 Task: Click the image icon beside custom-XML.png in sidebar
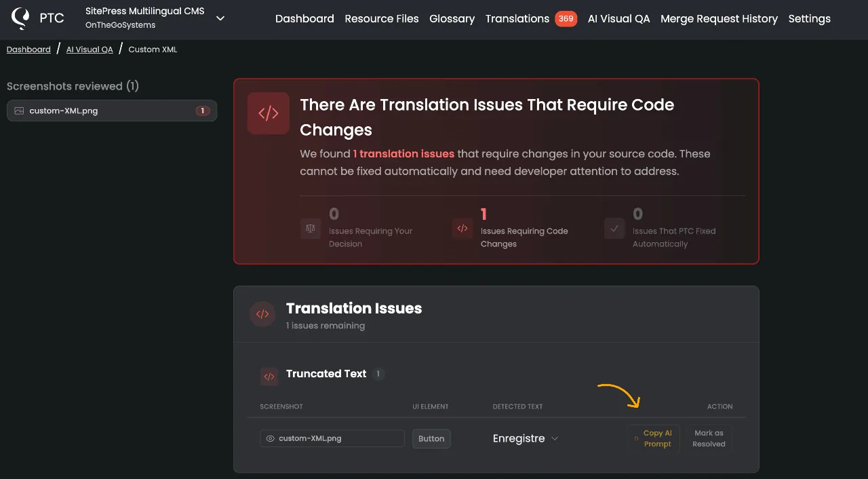[x=19, y=111]
